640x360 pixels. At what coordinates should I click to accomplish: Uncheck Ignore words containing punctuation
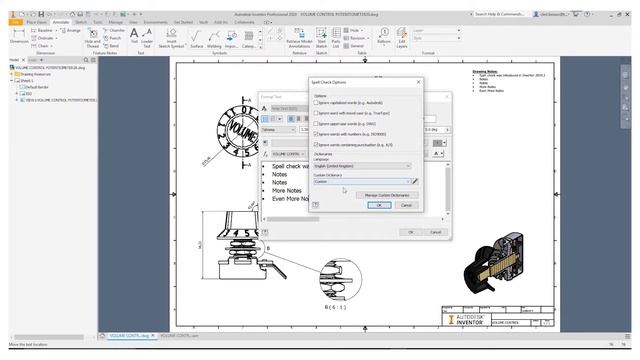[316, 144]
